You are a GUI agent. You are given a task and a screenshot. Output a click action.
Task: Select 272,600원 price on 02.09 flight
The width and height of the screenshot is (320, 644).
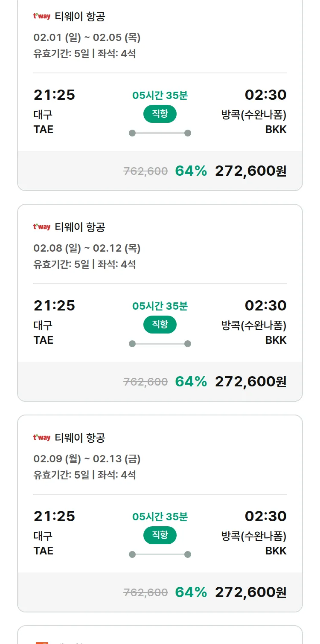pos(250,592)
